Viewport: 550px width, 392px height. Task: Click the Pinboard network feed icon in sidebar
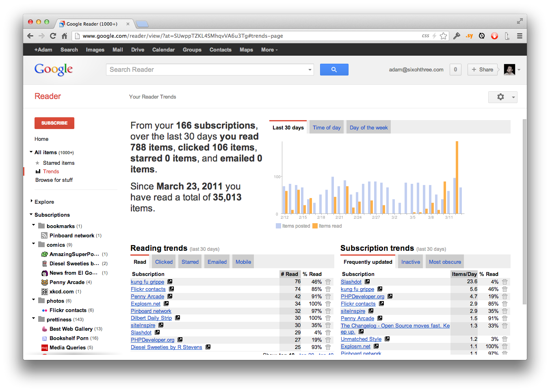(44, 235)
